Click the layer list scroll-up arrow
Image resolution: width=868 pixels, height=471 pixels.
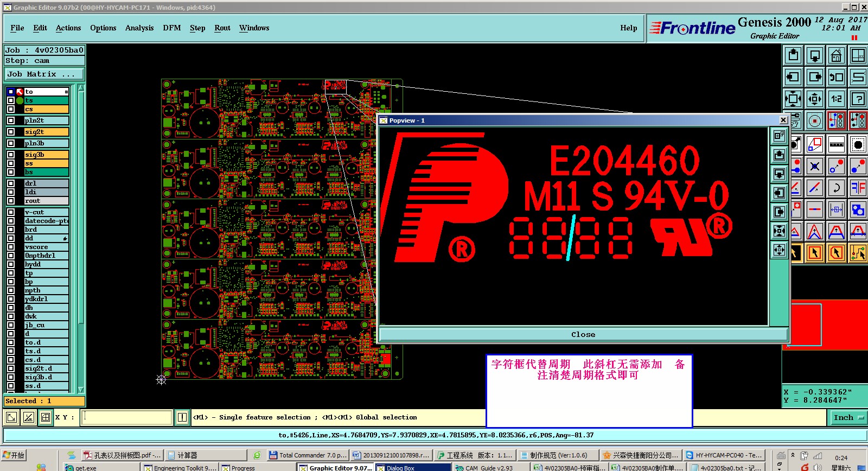tap(81, 88)
